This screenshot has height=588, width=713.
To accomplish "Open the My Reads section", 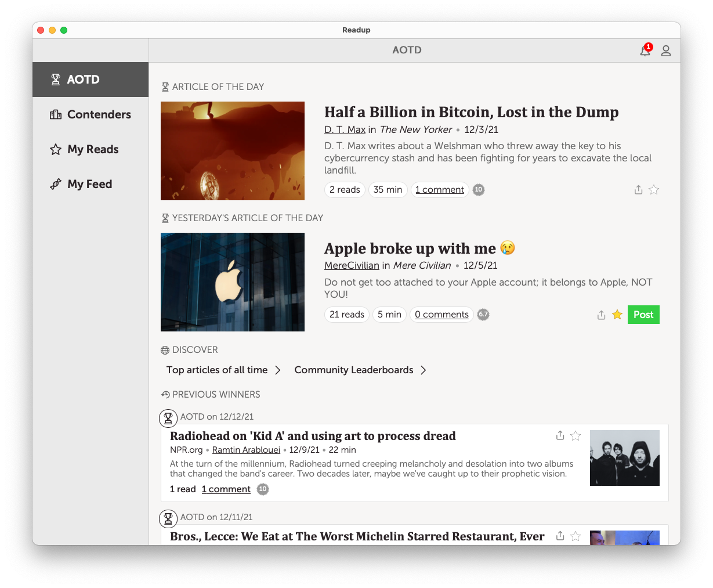I will (91, 149).
